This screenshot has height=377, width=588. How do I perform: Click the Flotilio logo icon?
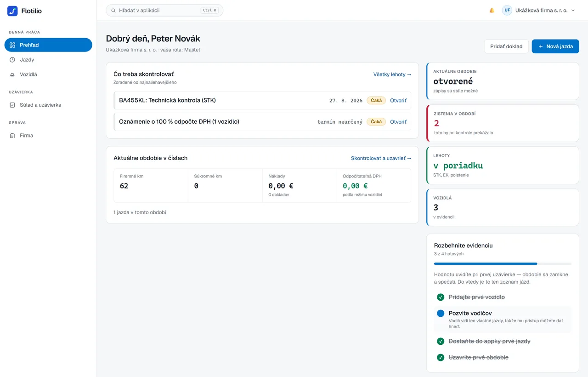tap(12, 11)
